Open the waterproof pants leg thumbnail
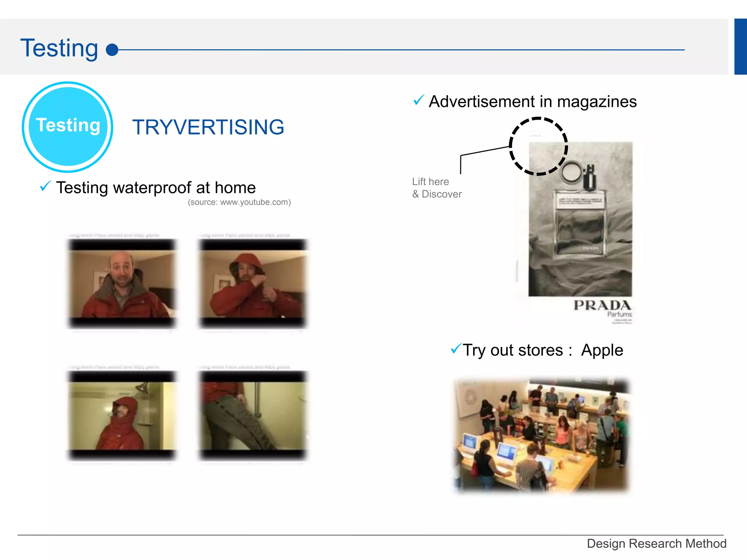This screenshot has width=747, height=560. (253, 415)
